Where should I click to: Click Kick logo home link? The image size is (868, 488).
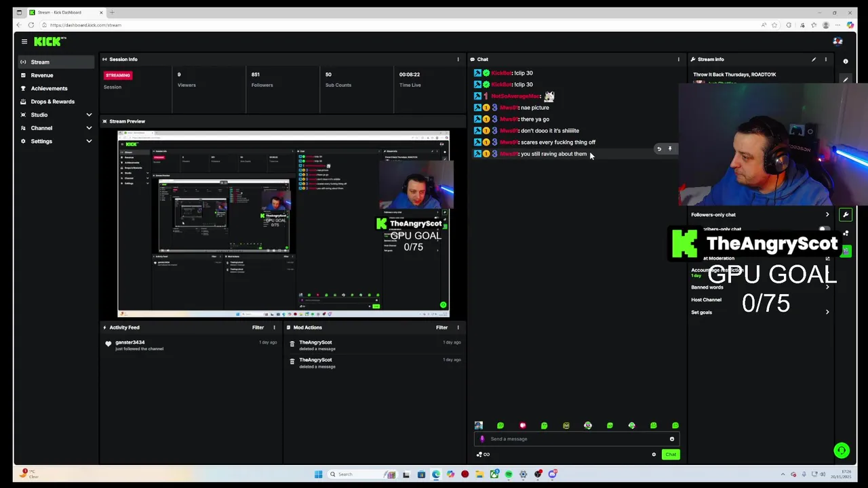[x=50, y=41]
